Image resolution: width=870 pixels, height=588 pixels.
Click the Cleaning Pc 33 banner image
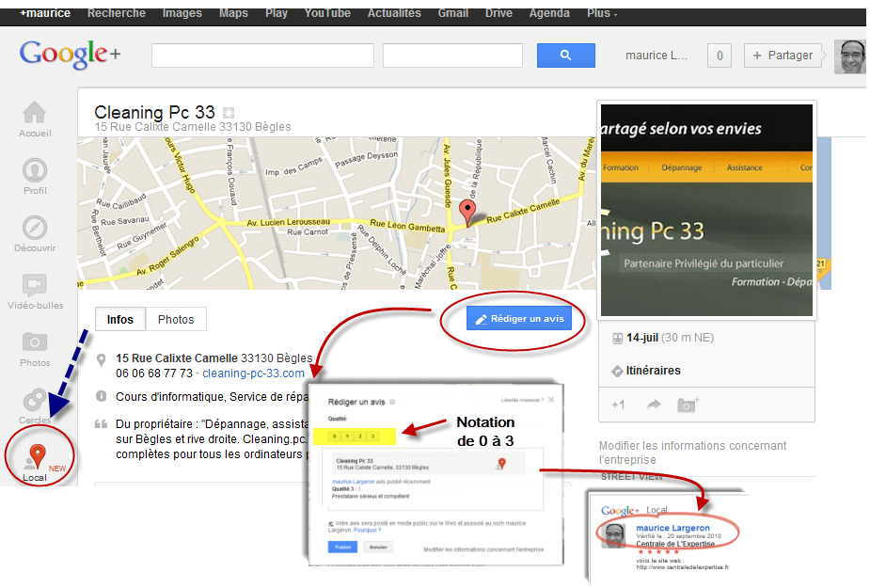[706, 210]
